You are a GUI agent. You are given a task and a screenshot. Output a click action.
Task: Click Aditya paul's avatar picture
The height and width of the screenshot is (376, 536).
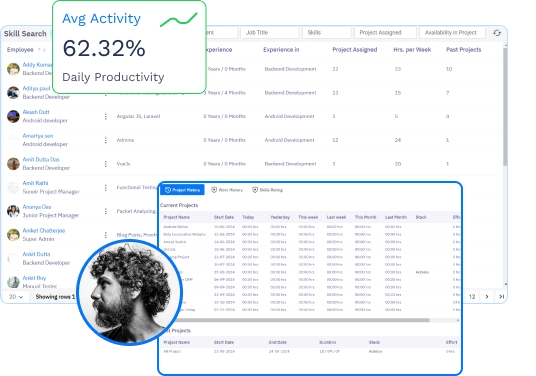[13, 93]
